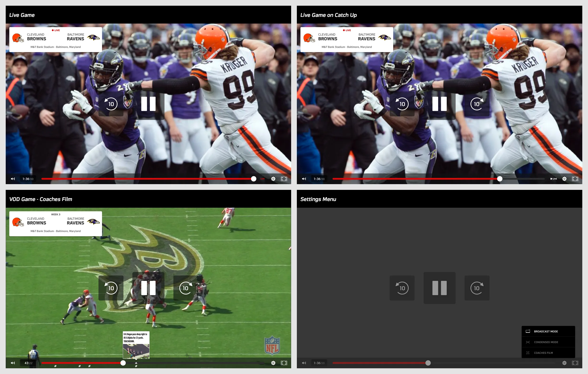Select Condensed Mode in the settings menu
This screenshot has width=588, height=374.
[x=548, y=342]
